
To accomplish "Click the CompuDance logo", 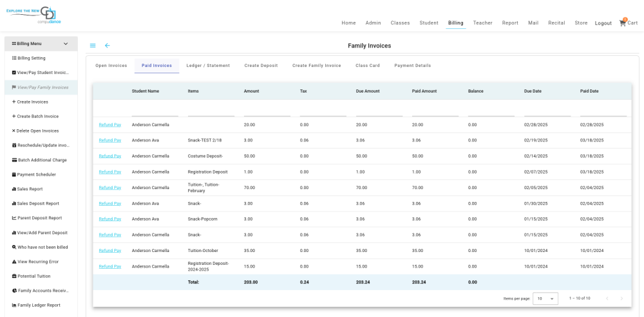I will (33, 14).
